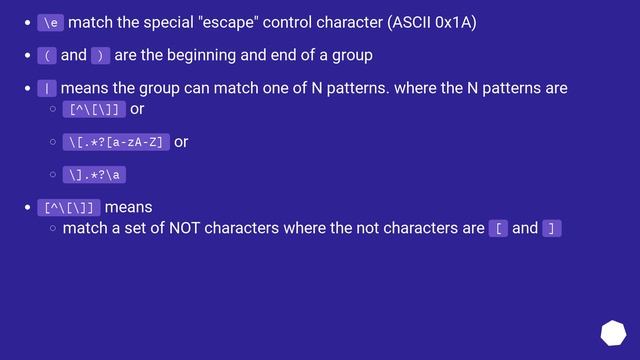
Task: Click the pipe character code chip
Action: 47,88
